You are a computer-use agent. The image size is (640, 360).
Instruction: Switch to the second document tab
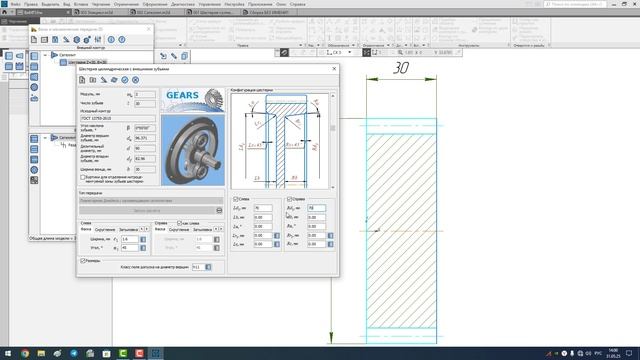click(x=101, y=12)
